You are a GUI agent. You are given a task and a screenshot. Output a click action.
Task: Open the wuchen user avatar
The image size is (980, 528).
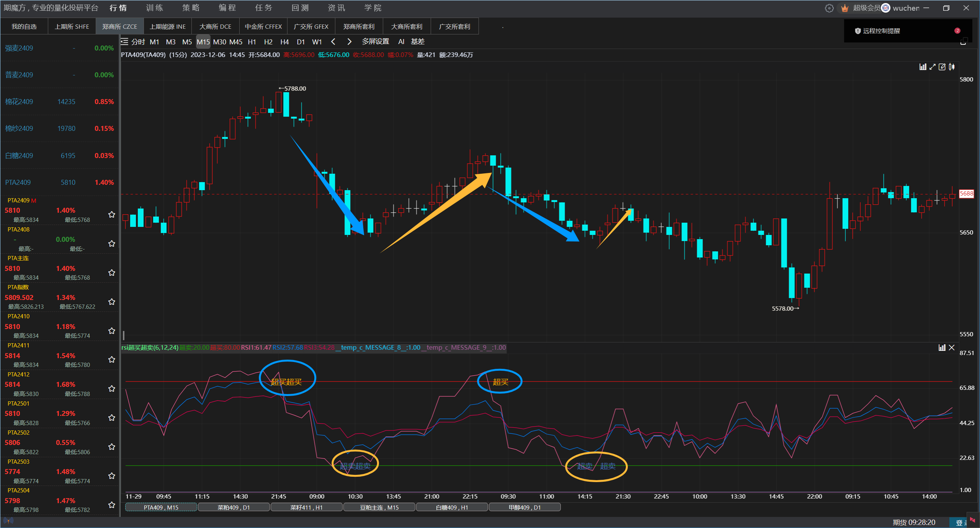[886, 8]
